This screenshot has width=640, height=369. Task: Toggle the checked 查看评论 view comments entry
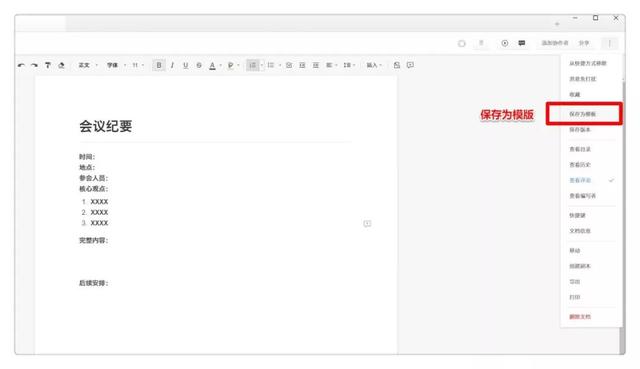(591, 180)
